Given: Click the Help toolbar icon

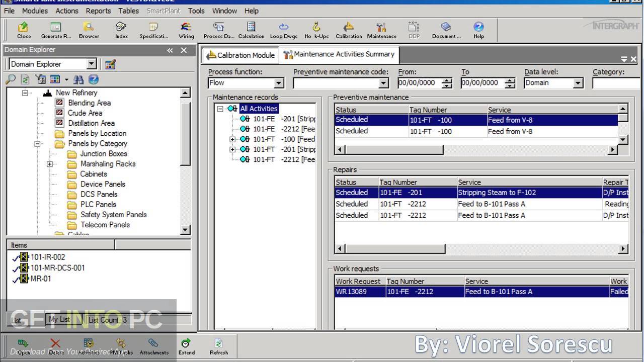Looking at the screenshot, I should 478,30.
